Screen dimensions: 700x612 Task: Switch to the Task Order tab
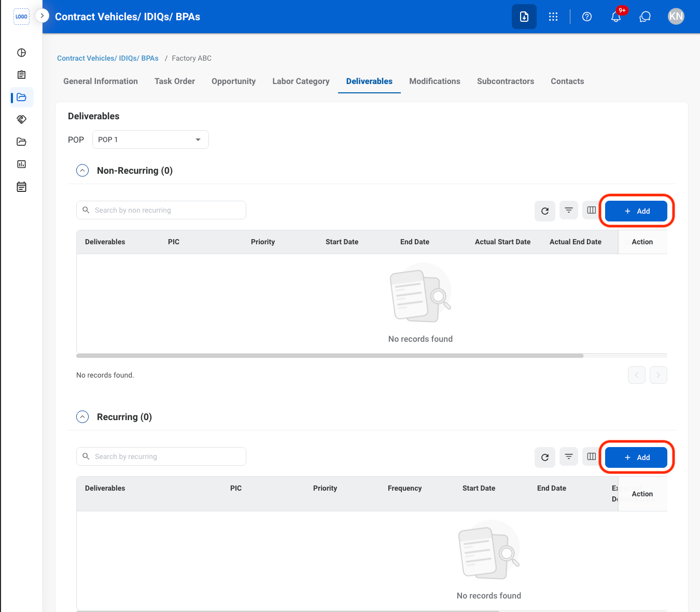coord(175,81)
